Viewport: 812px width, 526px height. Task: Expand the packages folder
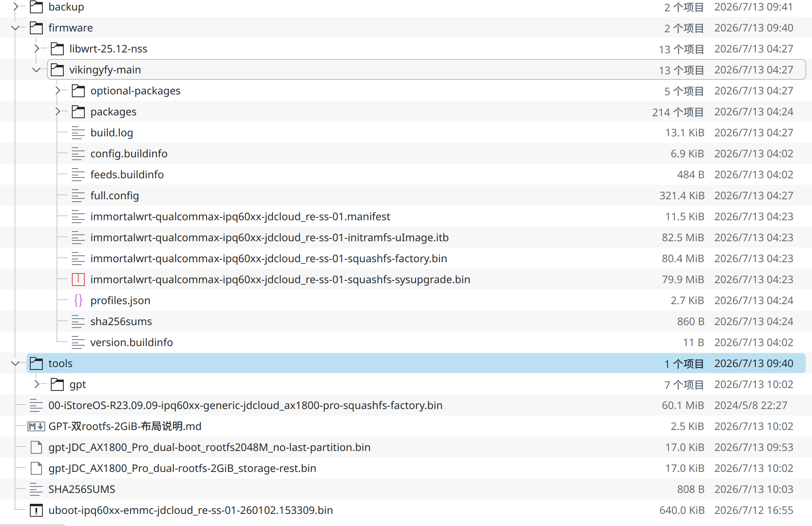(x=58, y=112)
